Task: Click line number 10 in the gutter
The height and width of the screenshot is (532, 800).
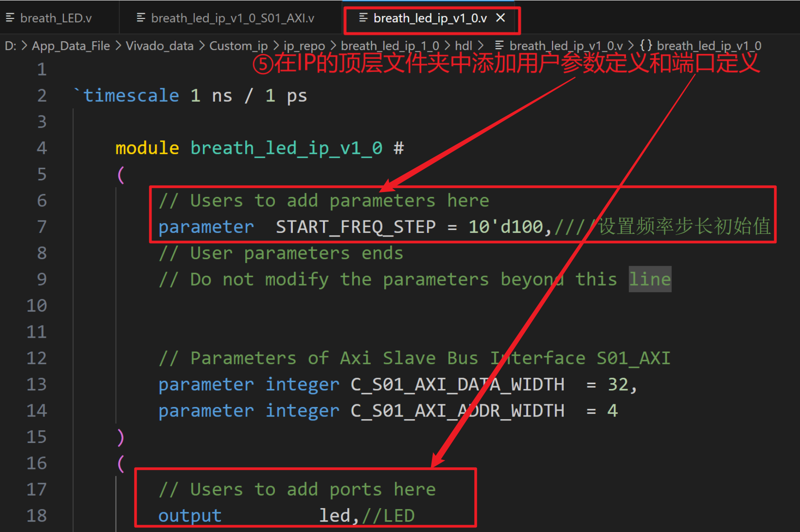Action: pos(36,306)
